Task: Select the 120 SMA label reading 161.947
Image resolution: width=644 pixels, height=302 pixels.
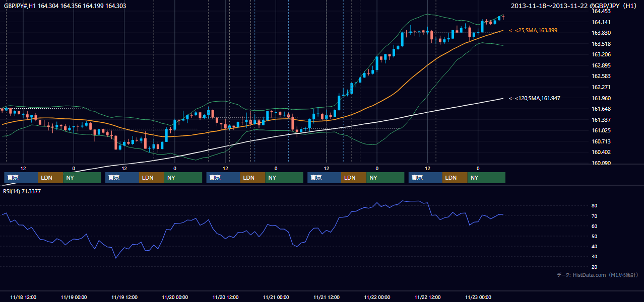Action: click(535, 98)
